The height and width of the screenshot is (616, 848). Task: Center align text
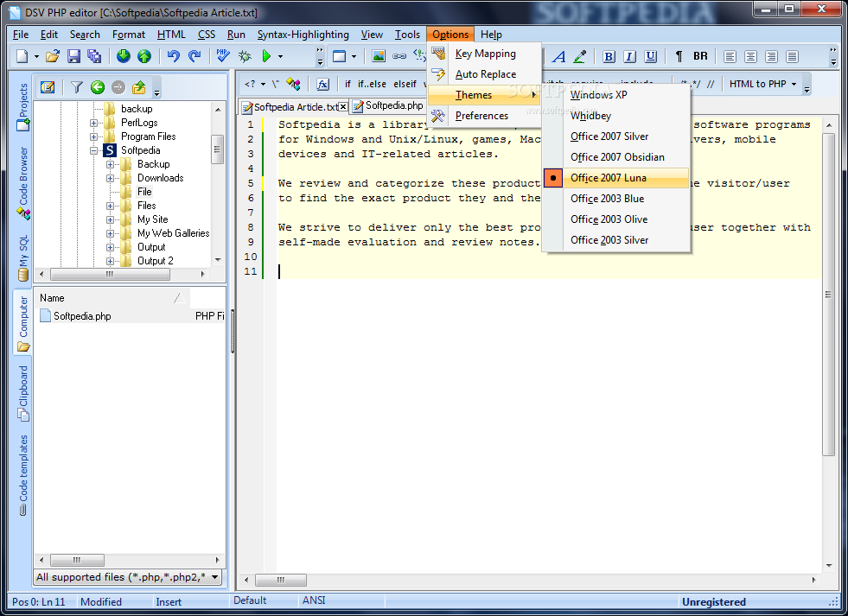750,56
